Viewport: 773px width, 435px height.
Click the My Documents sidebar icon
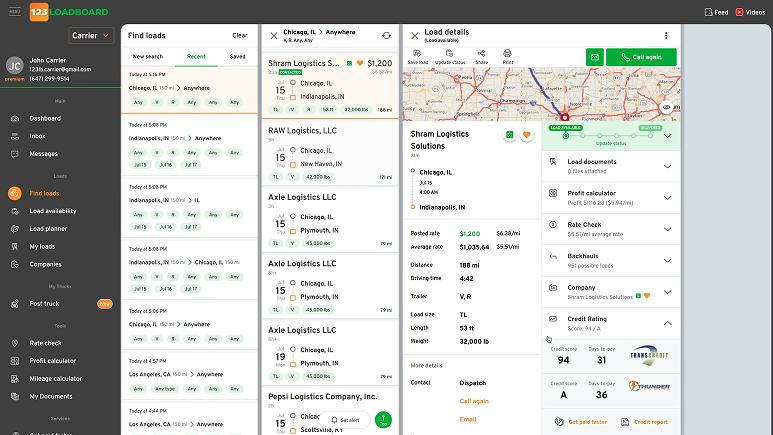15,397
